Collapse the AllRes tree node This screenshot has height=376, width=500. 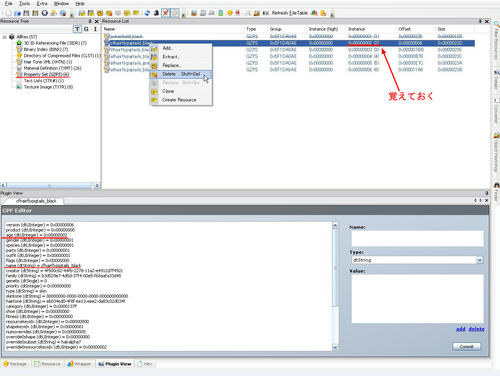click(4, 37)
